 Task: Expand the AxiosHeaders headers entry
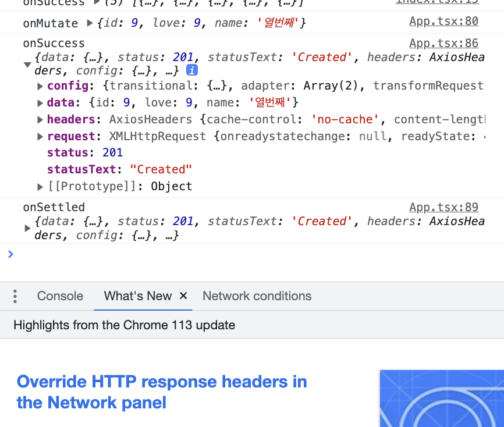coord(40,119)
